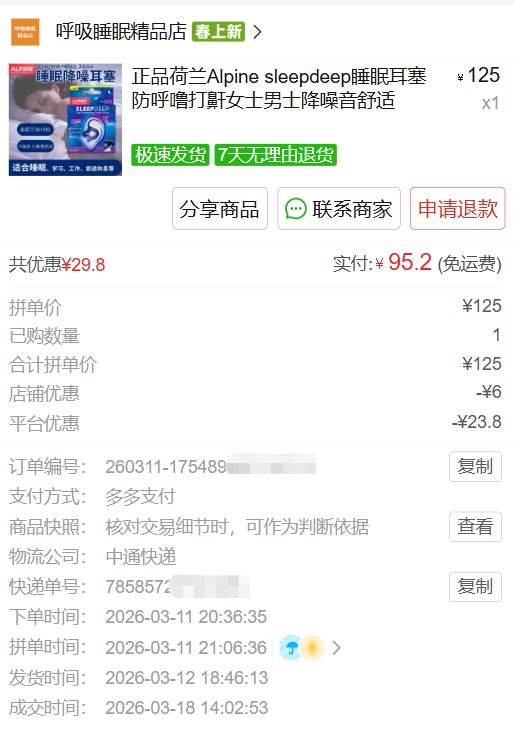
Task: Click the 分享商品 button
Action: [220, 209]
